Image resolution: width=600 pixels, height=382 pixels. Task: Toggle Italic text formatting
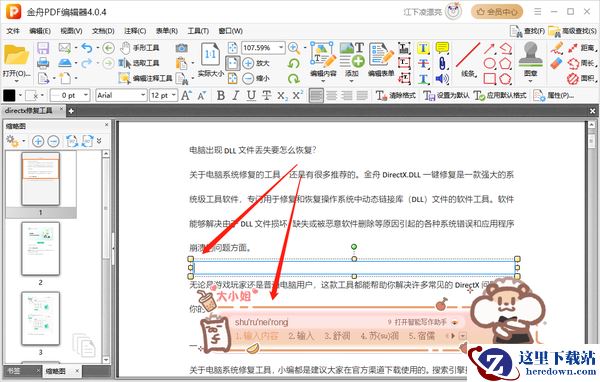(x=236, y=95)
